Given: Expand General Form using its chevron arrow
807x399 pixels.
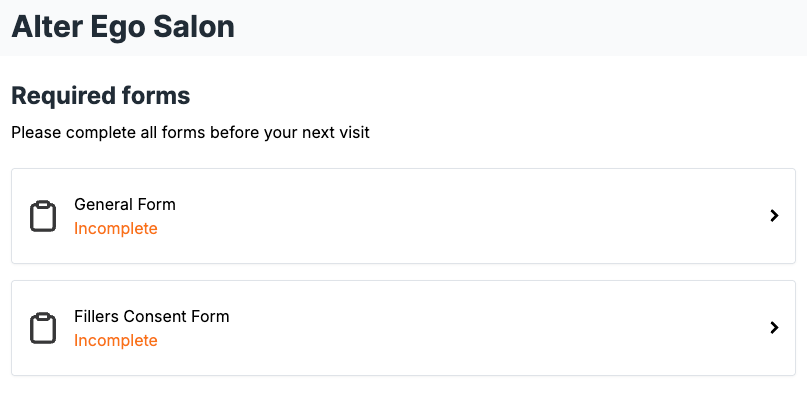Looking at the screenshot, I should tap(774, 216).
